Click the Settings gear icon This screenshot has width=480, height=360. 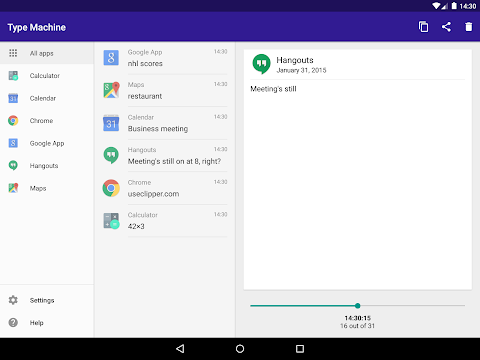pyautogui.click(x=13, y=300)
